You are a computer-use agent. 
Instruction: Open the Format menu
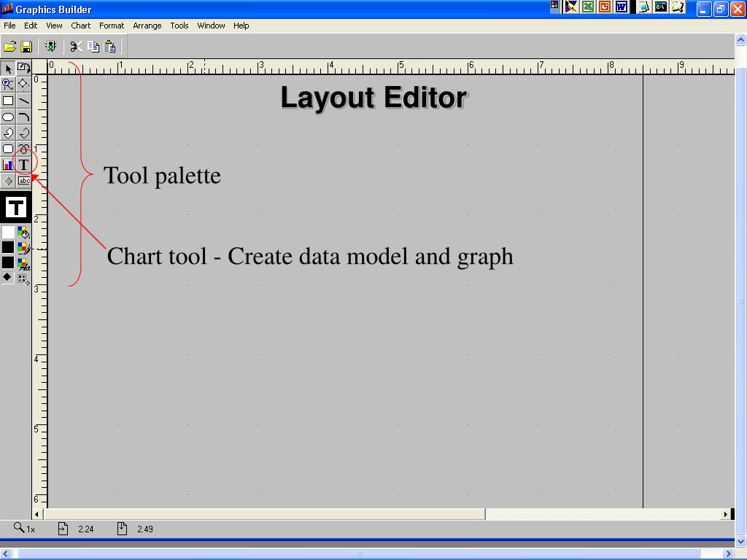tap(112, 26)
